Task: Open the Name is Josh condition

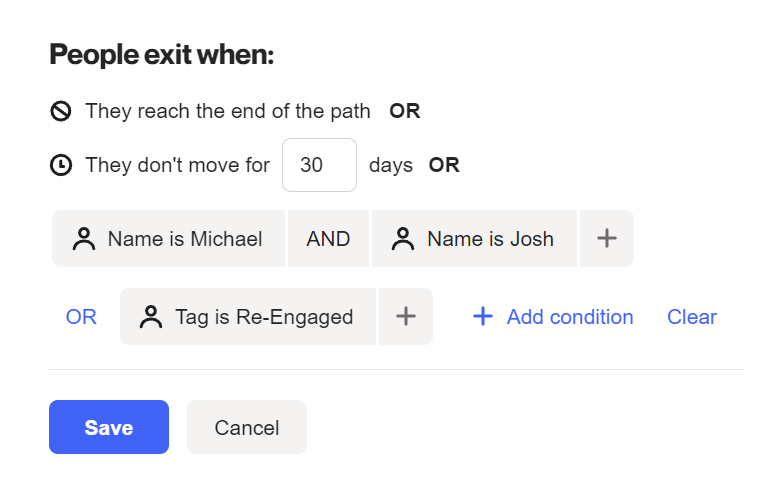Action: point(490,239)
